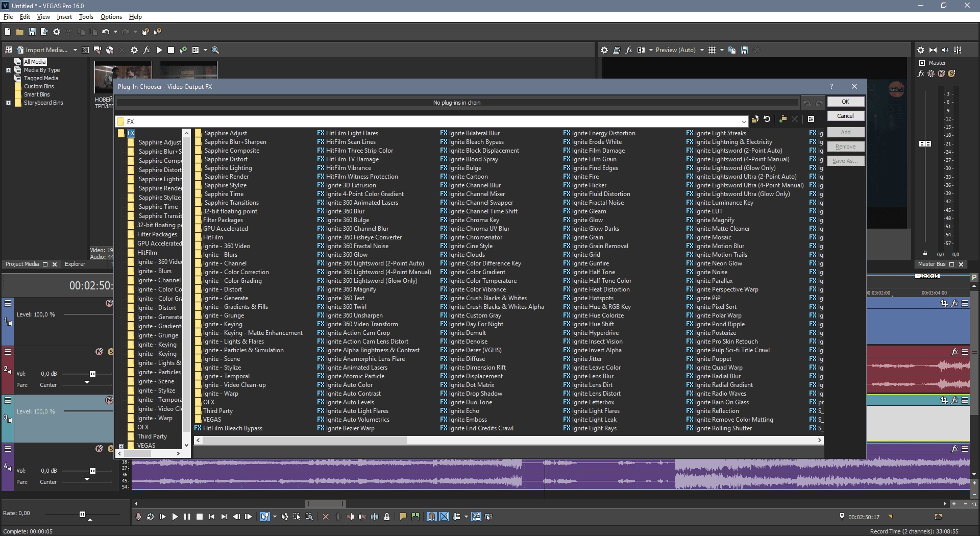Click the Record microphone icon in the transport
Image resolution: width=980 pixels, height=536 pixels.
tap(138, 517)
